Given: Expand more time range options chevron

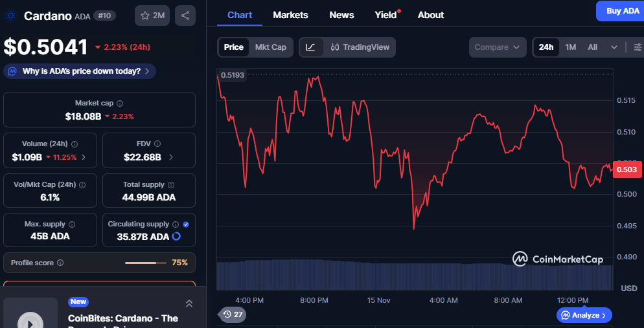Looking at the screenshot, I should (614, 47).
